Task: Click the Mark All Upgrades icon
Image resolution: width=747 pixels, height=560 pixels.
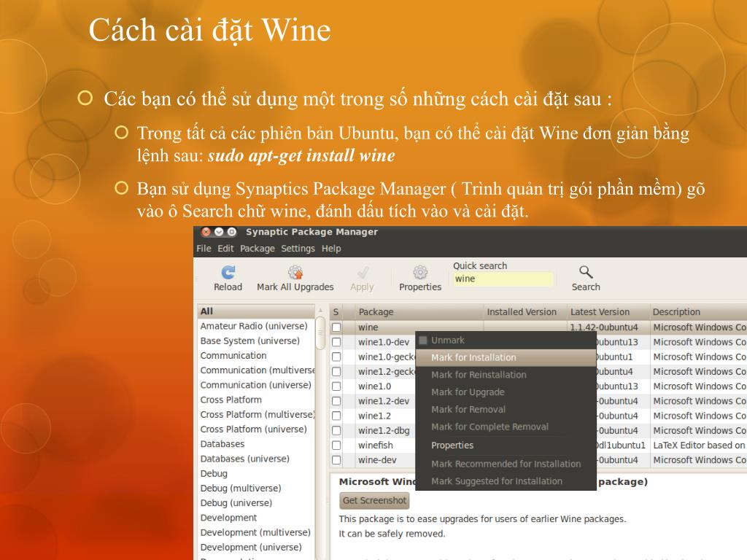Action: click(295, 272)
